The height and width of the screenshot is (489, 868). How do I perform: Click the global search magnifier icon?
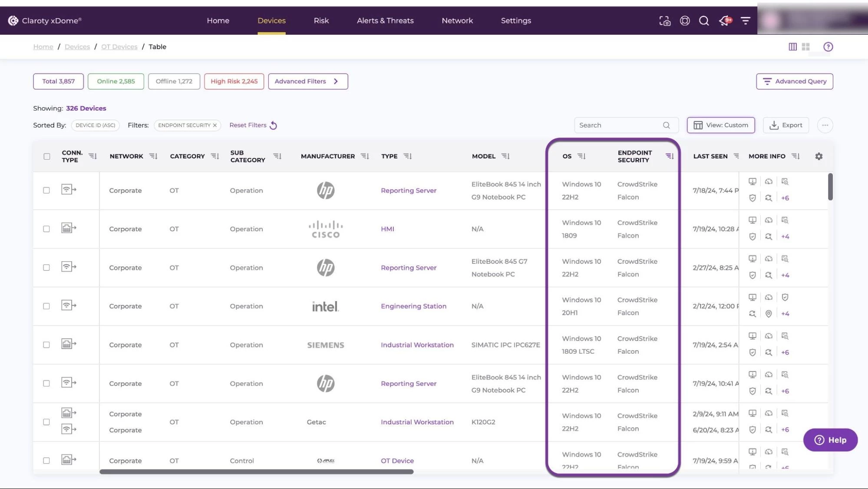[704, 20]
